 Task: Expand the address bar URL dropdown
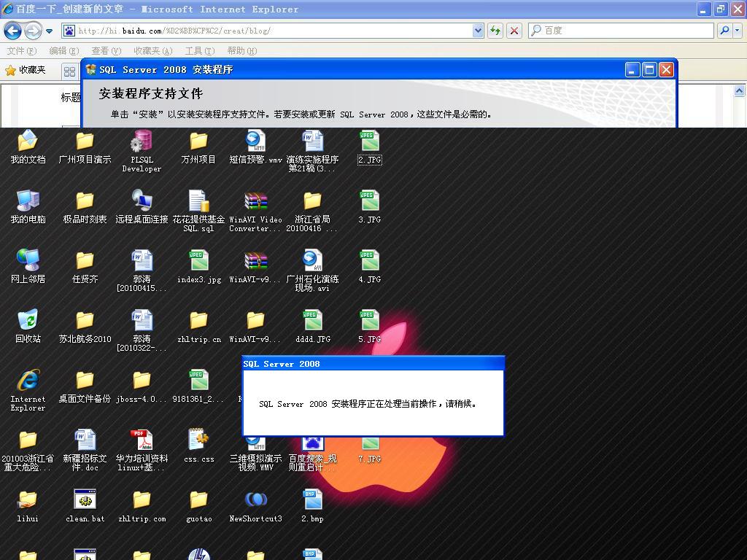tap(478, 31)
